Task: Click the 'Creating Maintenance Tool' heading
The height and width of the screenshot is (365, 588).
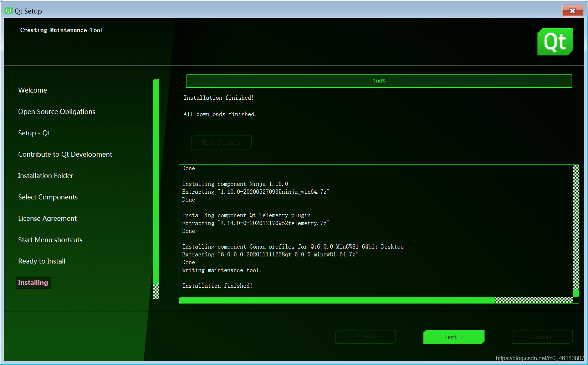Action: point(62,30)
